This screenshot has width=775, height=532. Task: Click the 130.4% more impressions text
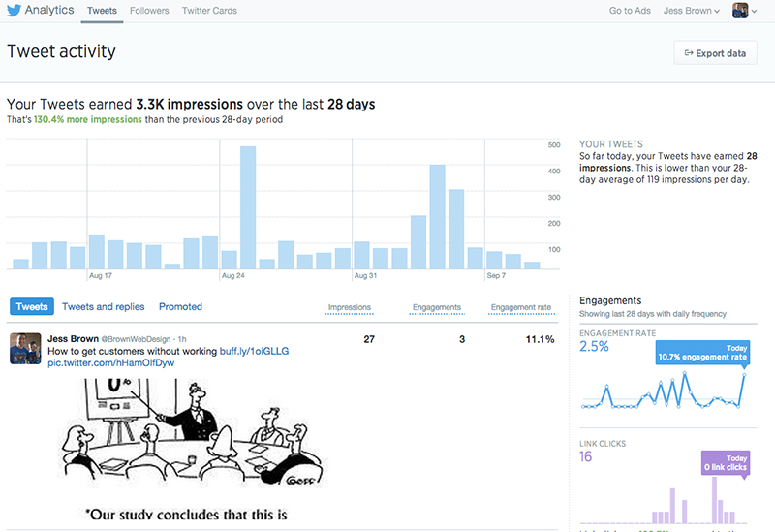88,119
